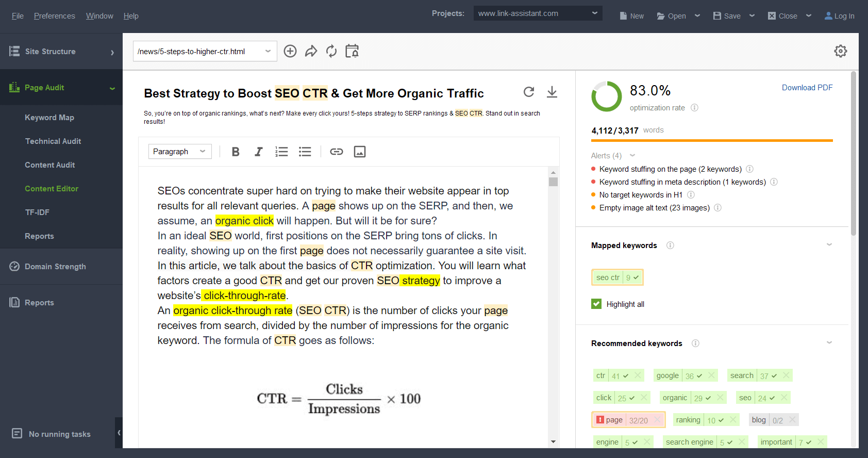Collapse the Mapped keywords section
Image resolution: width=868 pixels, height=458 pixels.
tap(829, 244)
